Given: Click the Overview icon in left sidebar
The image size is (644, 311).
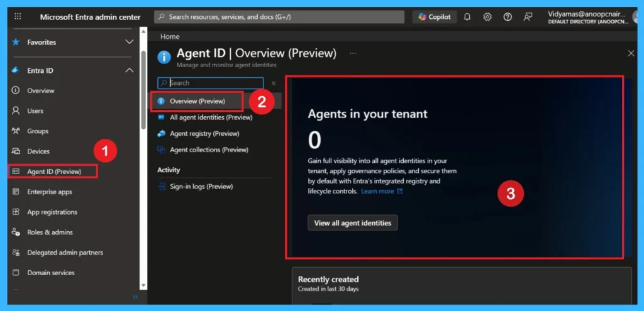Looking at the screenshot, I should (16, 90).
